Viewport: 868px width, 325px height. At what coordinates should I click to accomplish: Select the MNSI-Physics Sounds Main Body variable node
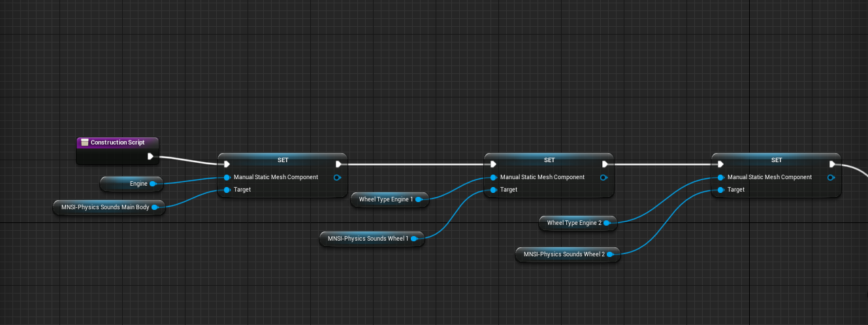coord(103,207)
